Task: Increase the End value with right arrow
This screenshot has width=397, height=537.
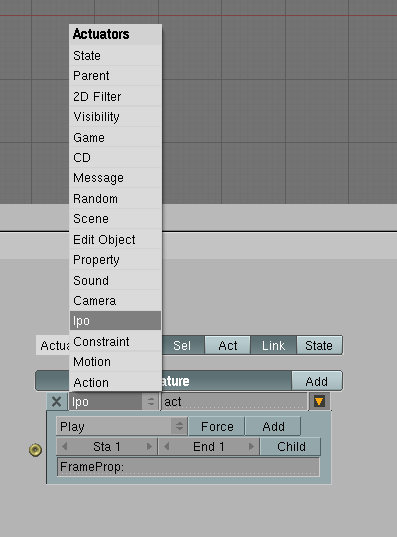Action: pos(252,446)
